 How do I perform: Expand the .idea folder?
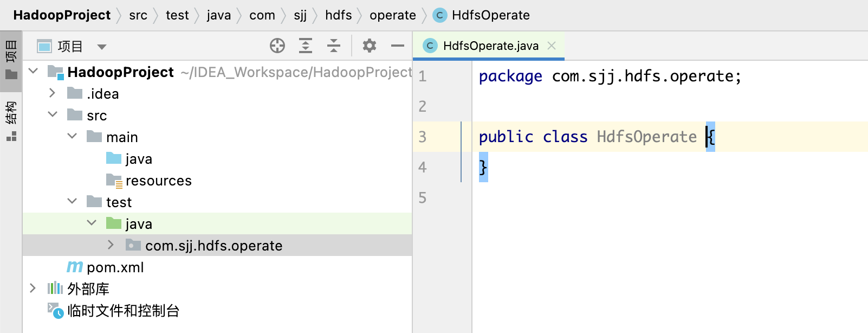pos(53,93)
